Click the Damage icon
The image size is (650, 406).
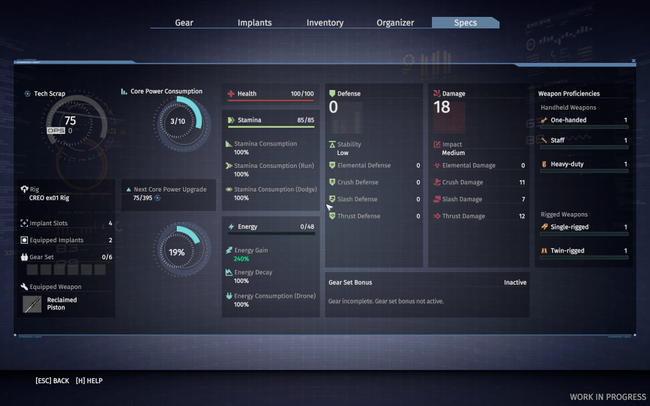pos(437,93)
